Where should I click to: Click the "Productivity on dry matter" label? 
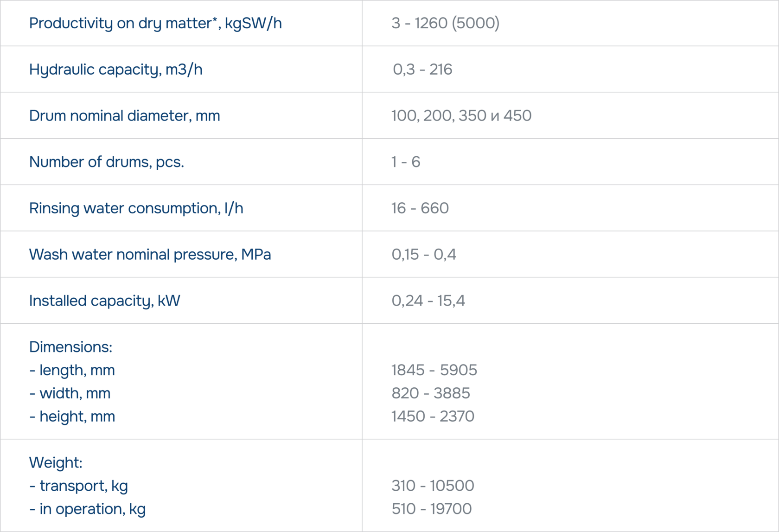155,23
